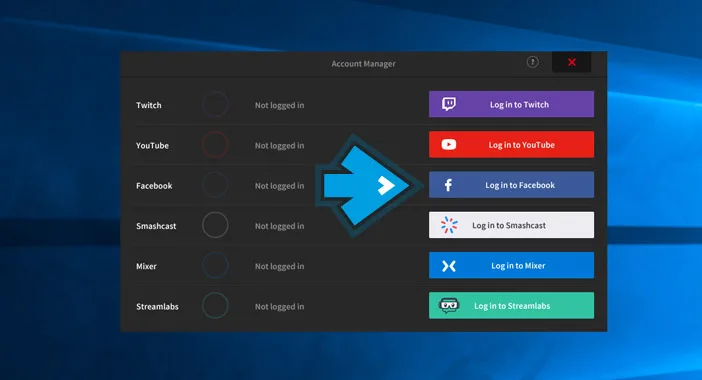Click the Facebook account label
Viewport: 702px width, 380px height.
point(154,186)
